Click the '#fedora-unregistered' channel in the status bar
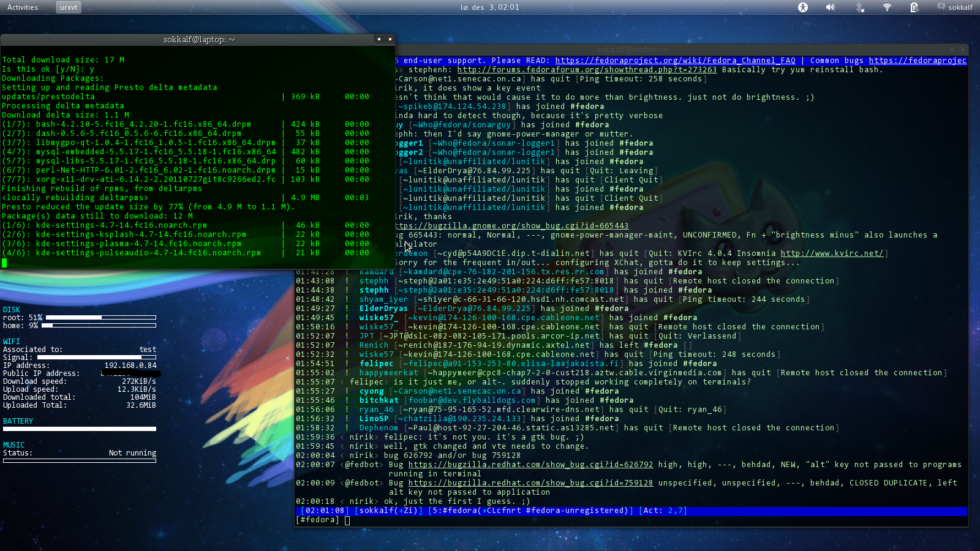 577,511
